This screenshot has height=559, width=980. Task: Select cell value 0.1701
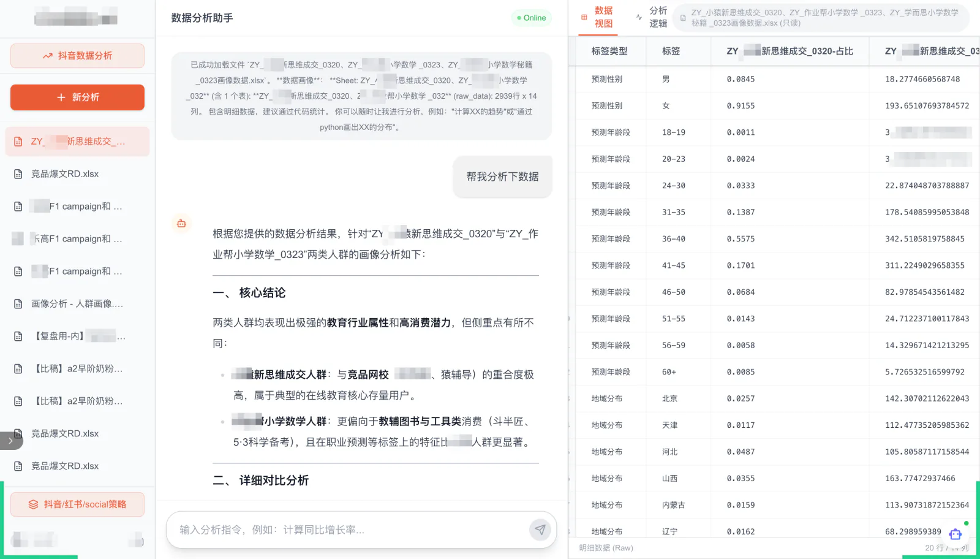coord(741,266)
